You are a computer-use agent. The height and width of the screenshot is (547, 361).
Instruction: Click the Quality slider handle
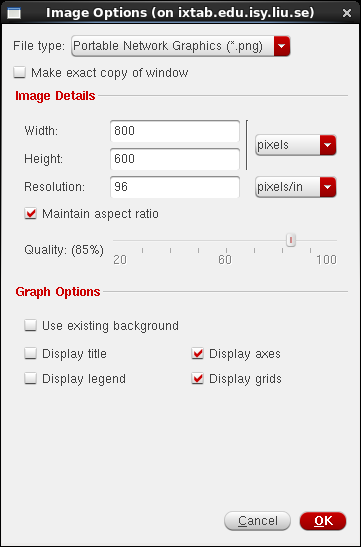pos(291,240)
